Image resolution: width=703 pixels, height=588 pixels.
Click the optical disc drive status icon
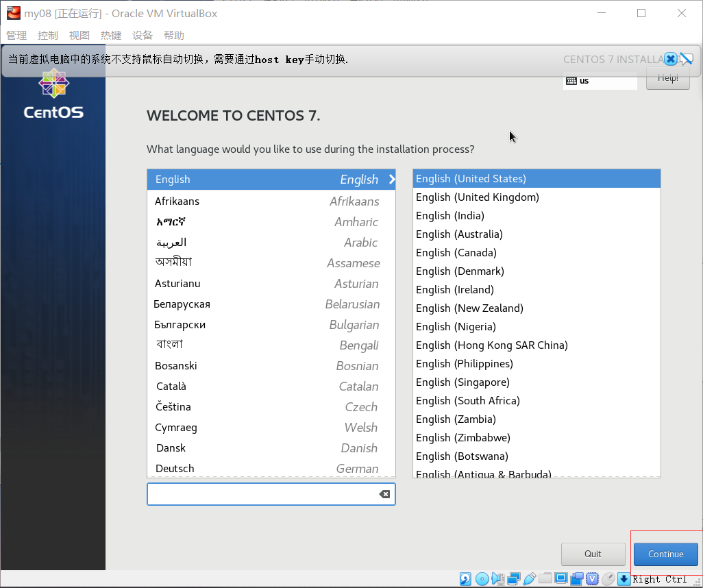482,578
